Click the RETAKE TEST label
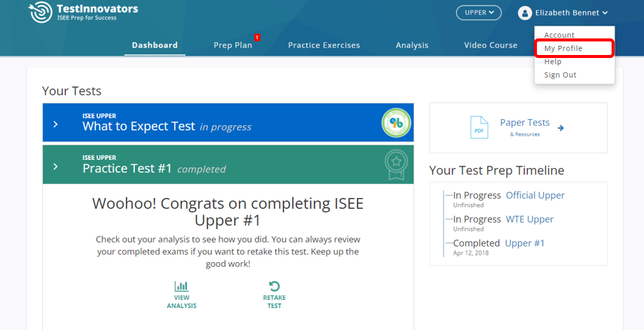This screenshot has width=644, height=330. point(274,301)
